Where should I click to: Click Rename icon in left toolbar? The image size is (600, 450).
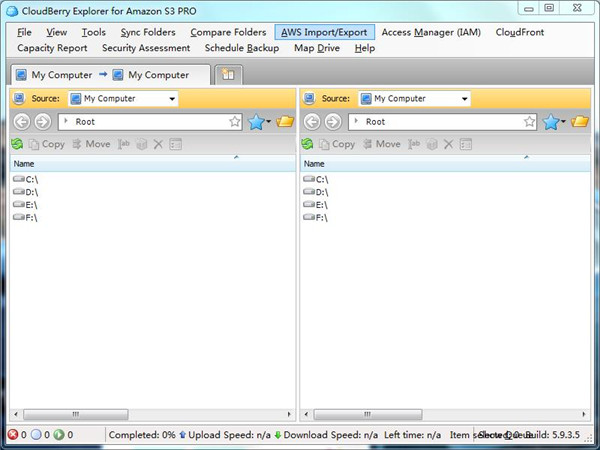point(124,144)
